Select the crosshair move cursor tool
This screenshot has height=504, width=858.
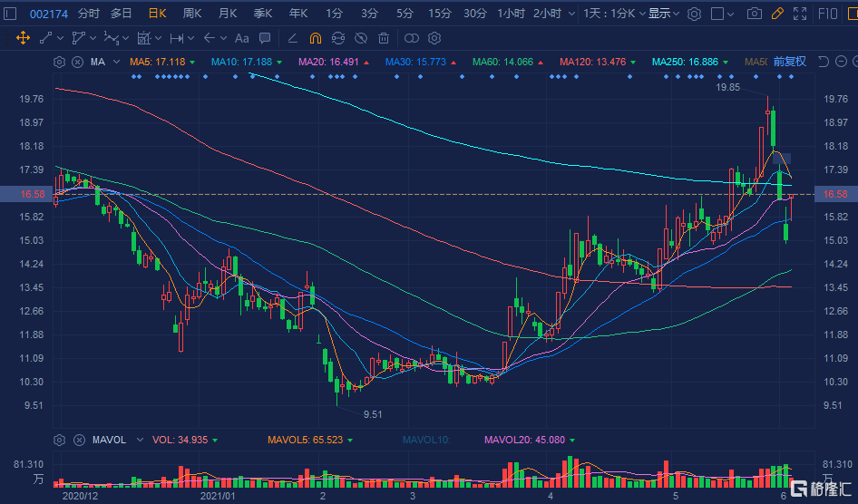pos(23,38)
